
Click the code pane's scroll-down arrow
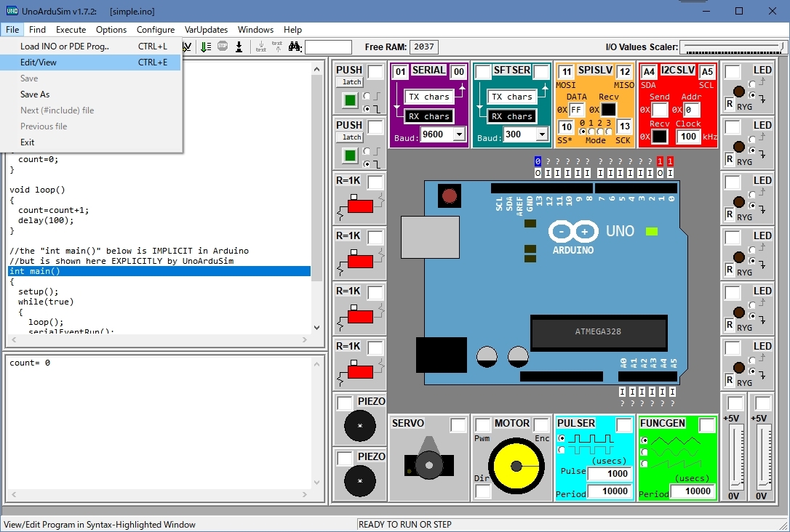click(317, 328)
